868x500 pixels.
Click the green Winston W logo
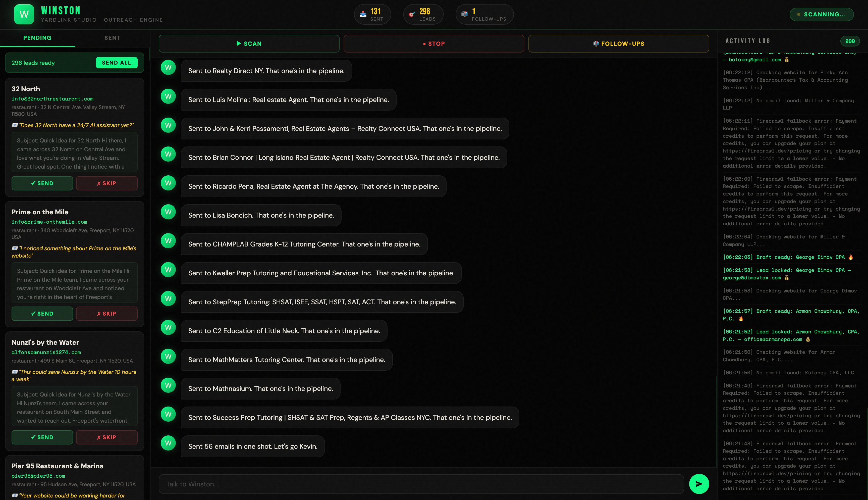[x=24, y=14]
